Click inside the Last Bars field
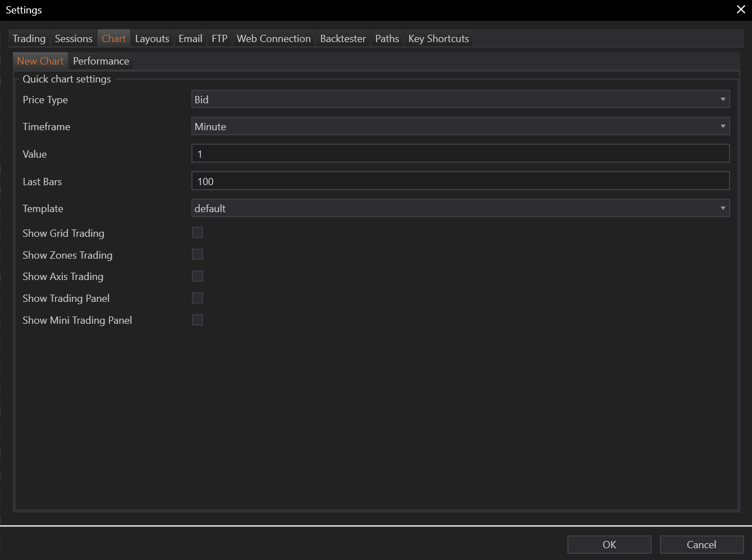The image size is (752, 560). [x=460, y=181]
